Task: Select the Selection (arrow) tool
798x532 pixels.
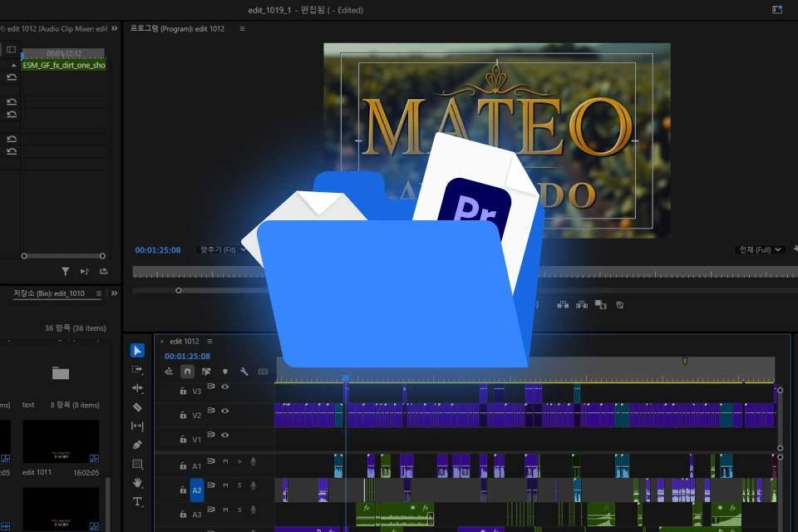Action: [x=137, y=350]
